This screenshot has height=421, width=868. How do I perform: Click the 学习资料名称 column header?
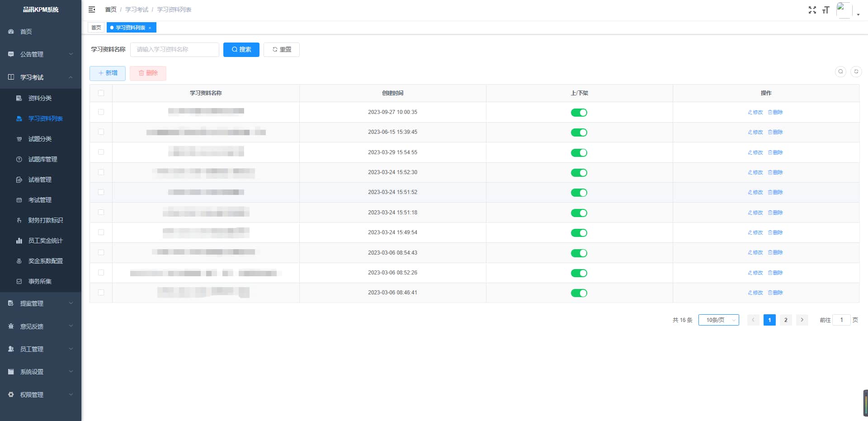pyautogui.click(x=206, y=93)
